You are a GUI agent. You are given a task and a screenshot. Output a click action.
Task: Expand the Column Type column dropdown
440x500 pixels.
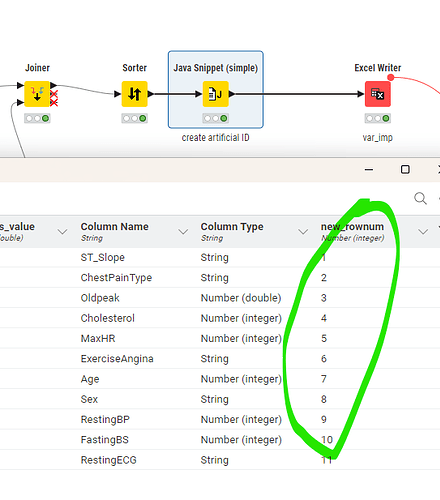(303, 231)
